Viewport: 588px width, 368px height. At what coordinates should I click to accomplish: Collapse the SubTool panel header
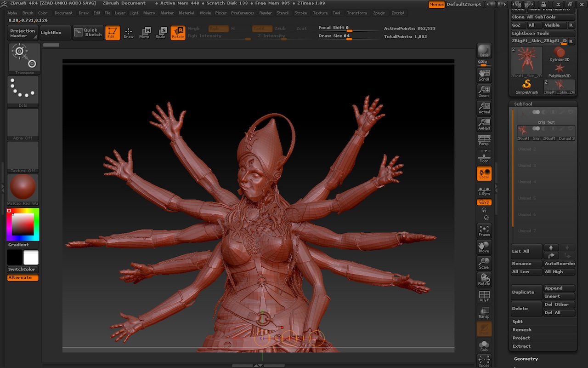point(523,104)
